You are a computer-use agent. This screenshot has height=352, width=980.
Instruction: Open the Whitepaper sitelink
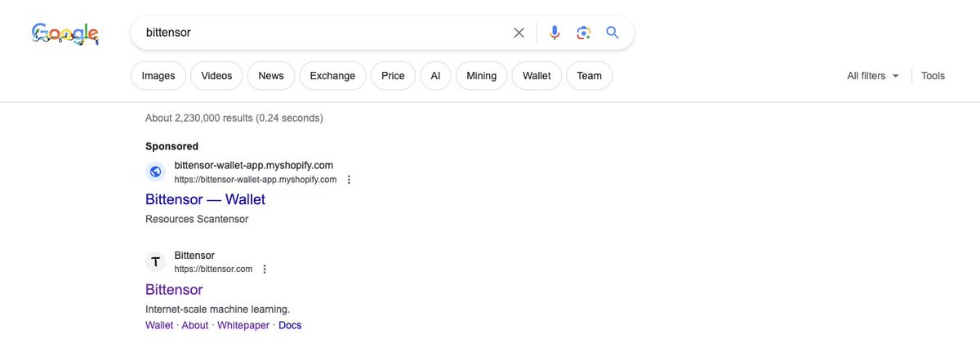(x=243, y=325)
